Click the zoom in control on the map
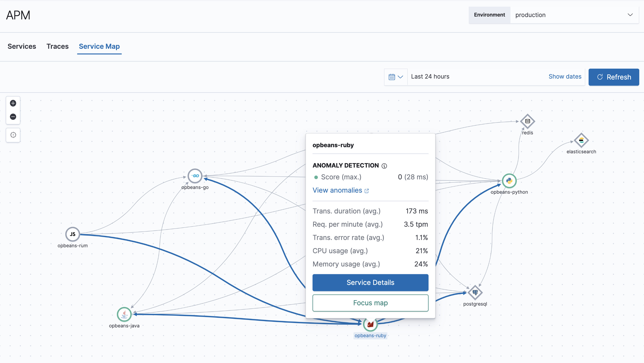 pyautogui.click(x=13, y=103)
